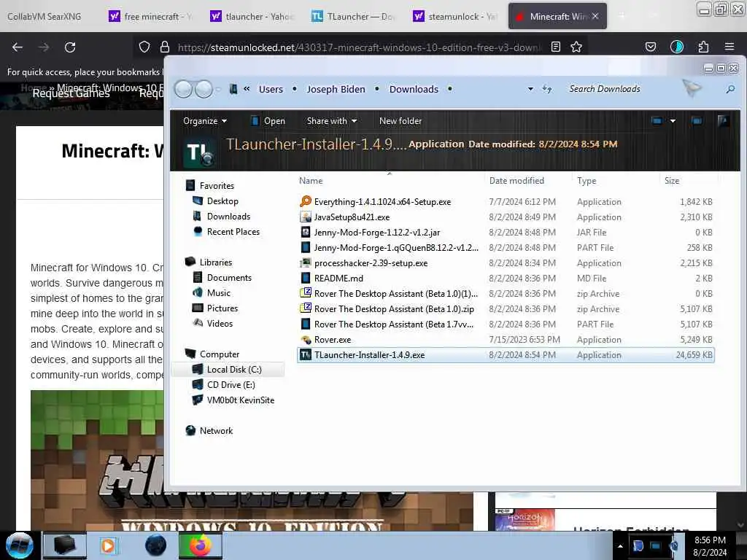The height and width of the screenshot is (560, 747).
Task: Open the Pocket save icon
Action: coord(650,47)
